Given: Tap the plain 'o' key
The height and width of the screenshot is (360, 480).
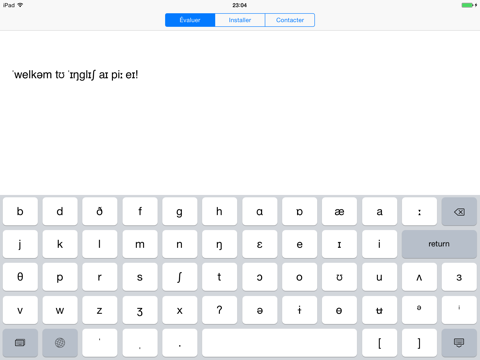Looking at the screenshot, I should [299, 277].
